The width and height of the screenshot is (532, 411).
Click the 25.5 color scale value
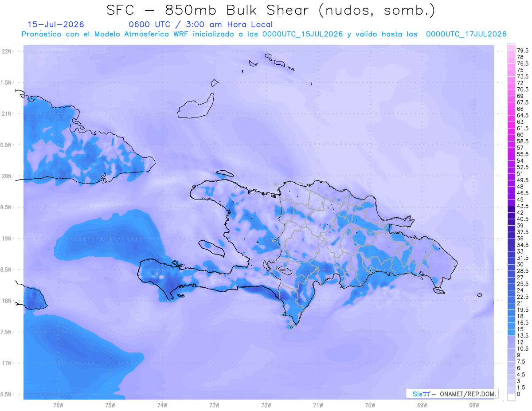coord(523,284)
